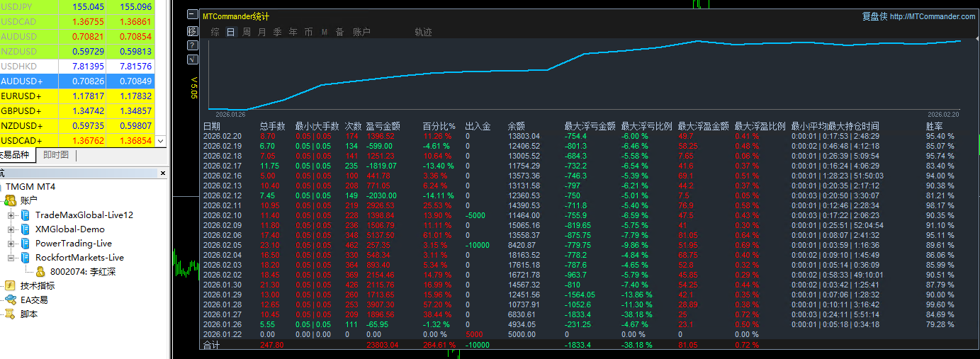Switch to the 备 tab
Viewport: 980px width, 359px height.
click(340, 32)
